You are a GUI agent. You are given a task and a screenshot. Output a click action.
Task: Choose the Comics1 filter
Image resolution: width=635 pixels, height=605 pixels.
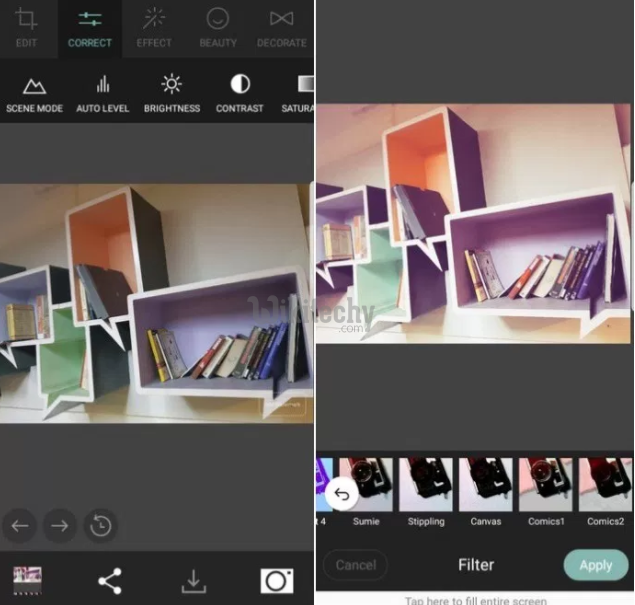[545, 485]
